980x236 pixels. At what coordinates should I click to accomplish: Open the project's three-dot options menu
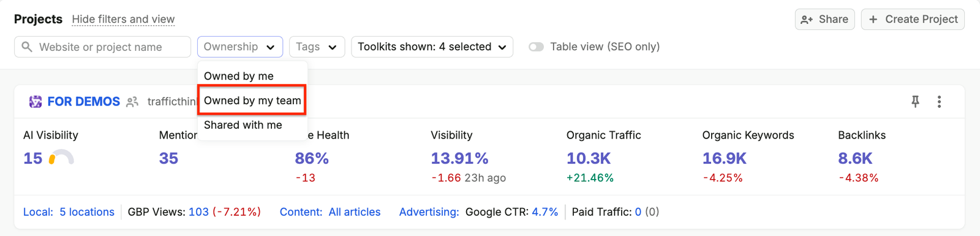[939, 102]
